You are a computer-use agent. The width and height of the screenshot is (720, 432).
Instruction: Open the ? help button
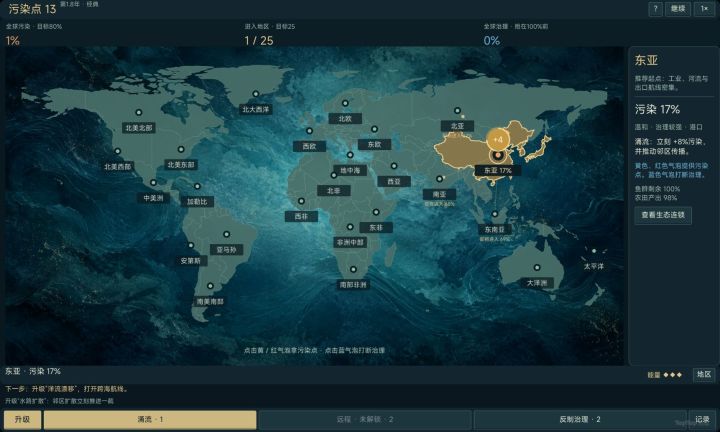click(x=655, y=9)
